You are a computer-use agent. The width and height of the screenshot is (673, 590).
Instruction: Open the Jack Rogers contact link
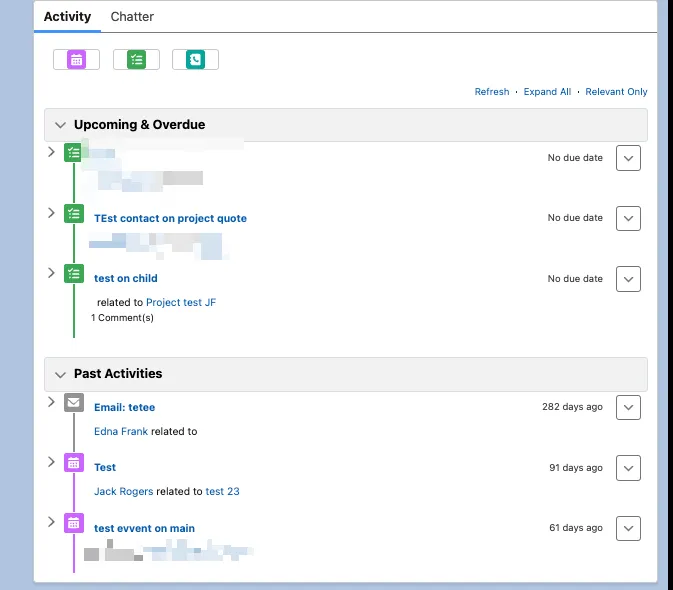[124, 491]
